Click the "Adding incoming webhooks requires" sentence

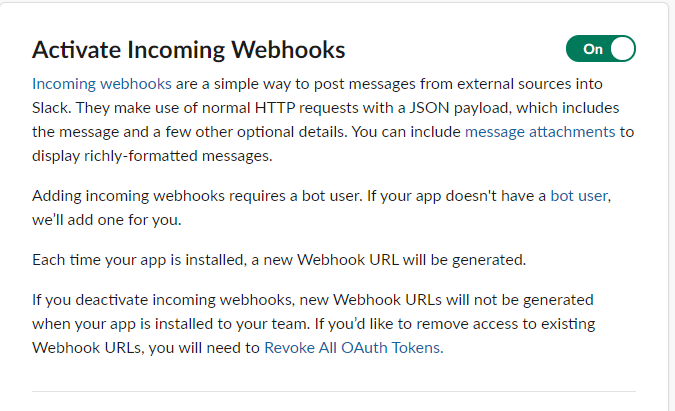click(x=150, y=196)
